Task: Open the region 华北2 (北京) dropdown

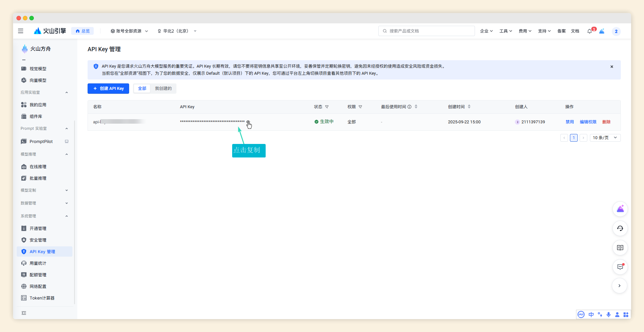Action: coord(177,31)
